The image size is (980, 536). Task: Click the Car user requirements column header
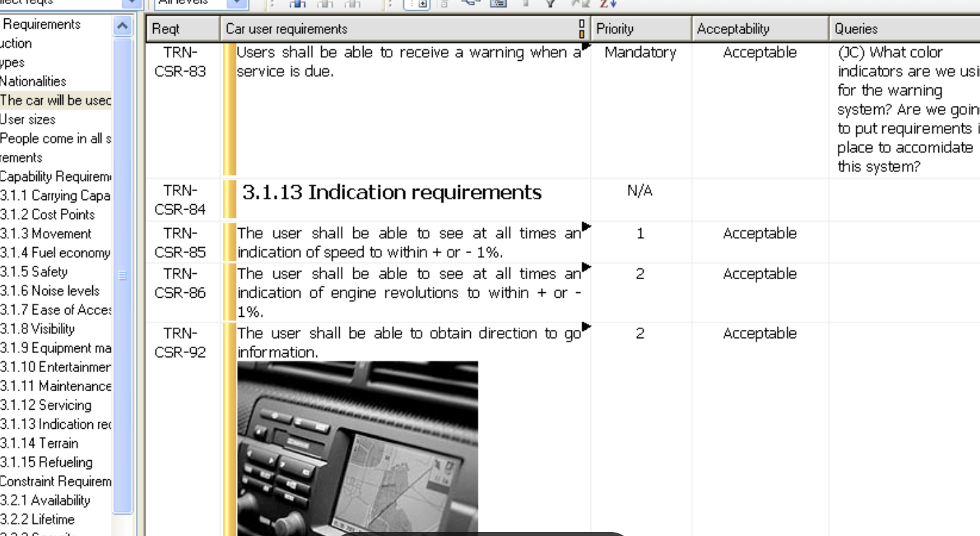point(406,29)
